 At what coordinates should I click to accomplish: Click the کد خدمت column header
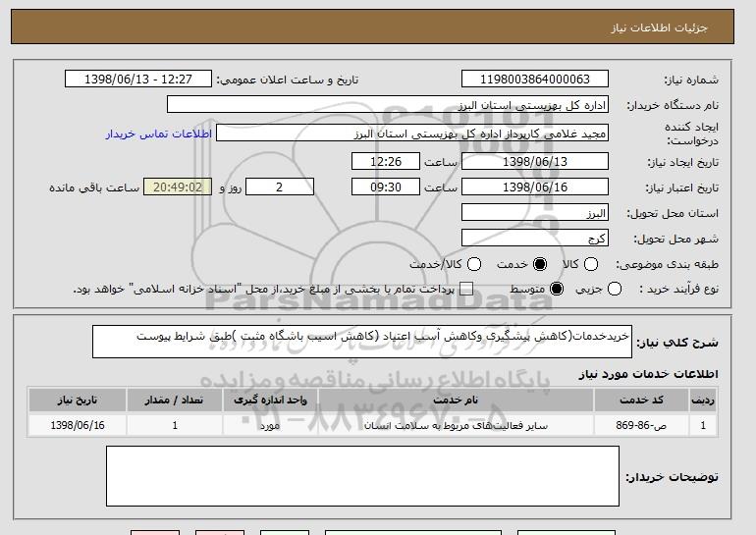[641, 401]
